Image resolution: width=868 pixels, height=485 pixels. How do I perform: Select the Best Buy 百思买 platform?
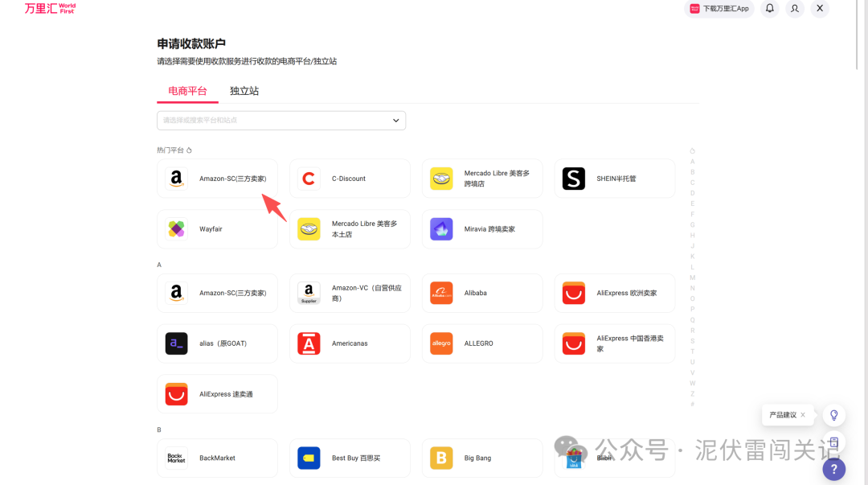[x=350, y=457]
